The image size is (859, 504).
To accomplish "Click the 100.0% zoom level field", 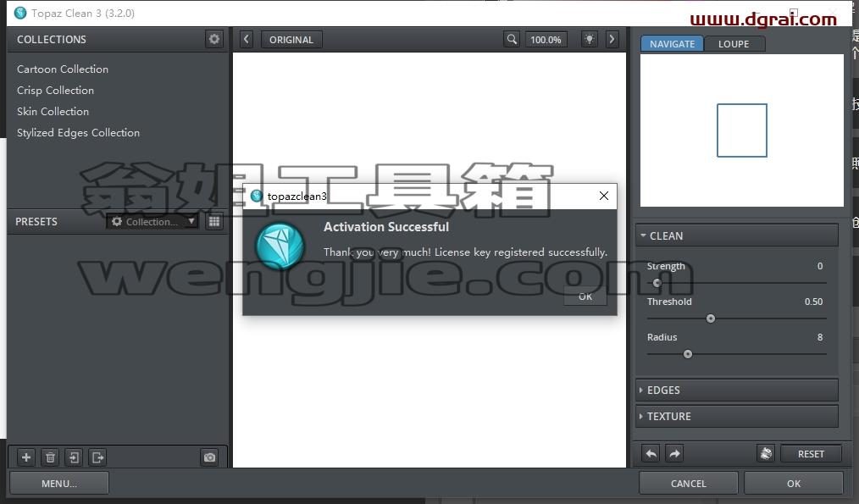I will tap(546, 40).
